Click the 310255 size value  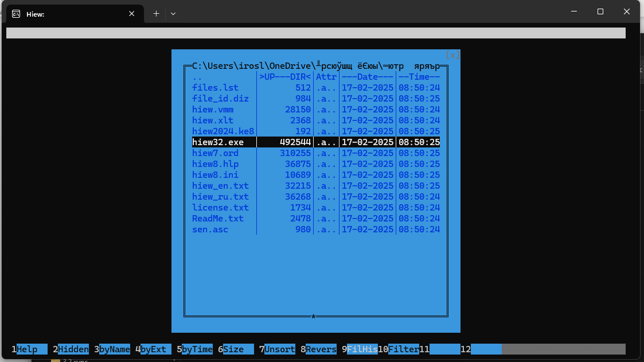coord(295,153)
